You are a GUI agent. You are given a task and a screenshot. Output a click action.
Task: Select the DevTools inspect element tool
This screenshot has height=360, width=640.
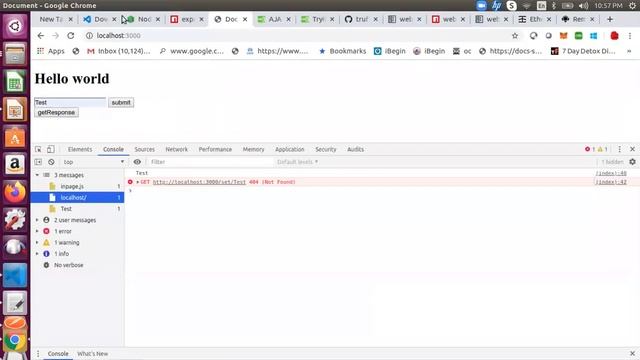38,149
